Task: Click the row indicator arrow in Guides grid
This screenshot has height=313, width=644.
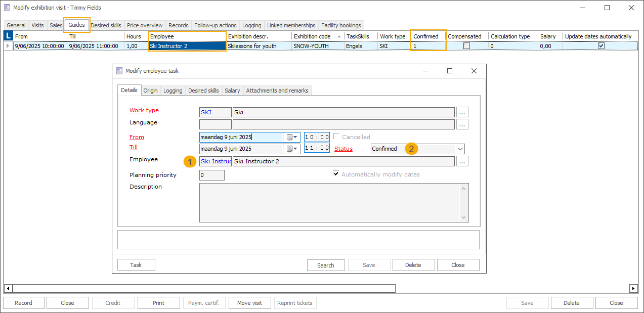Action: [8, 46]
